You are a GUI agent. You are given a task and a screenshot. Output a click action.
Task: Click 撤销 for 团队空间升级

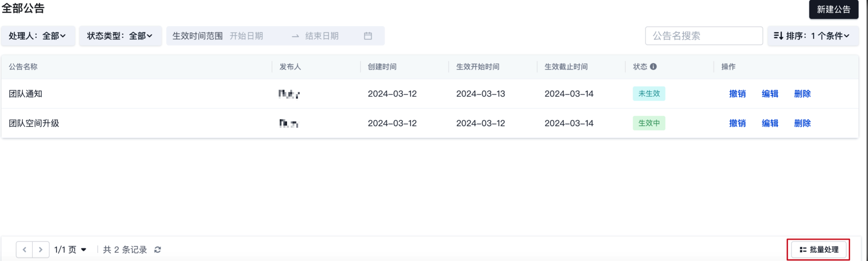coord(737,123)
